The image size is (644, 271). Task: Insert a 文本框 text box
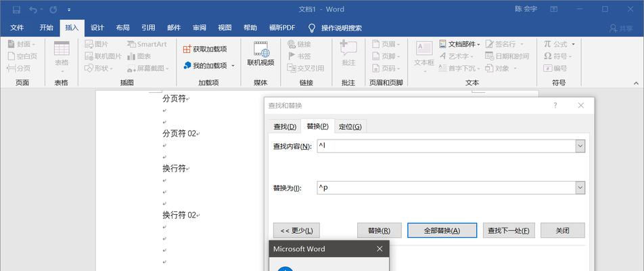424,57
